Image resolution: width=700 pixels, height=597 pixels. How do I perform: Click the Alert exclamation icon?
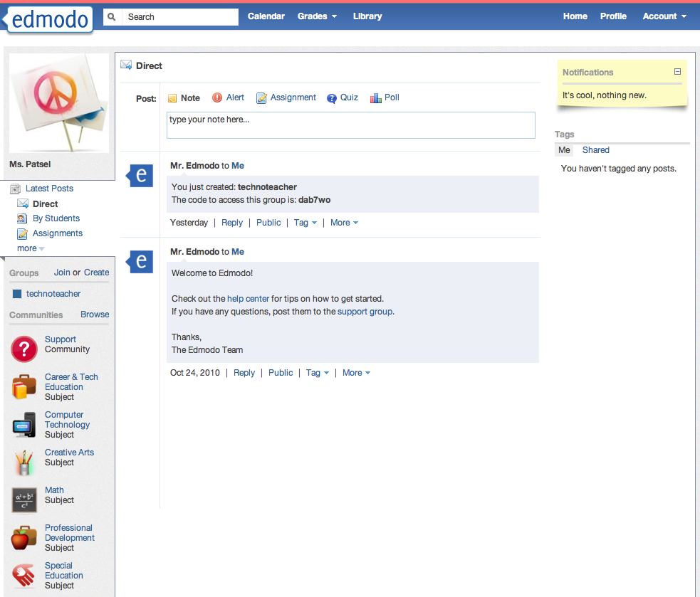coord(217,97)
